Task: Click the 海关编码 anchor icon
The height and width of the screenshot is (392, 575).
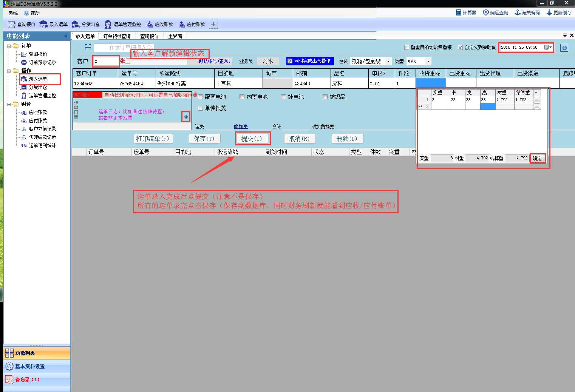Action: 518,12
